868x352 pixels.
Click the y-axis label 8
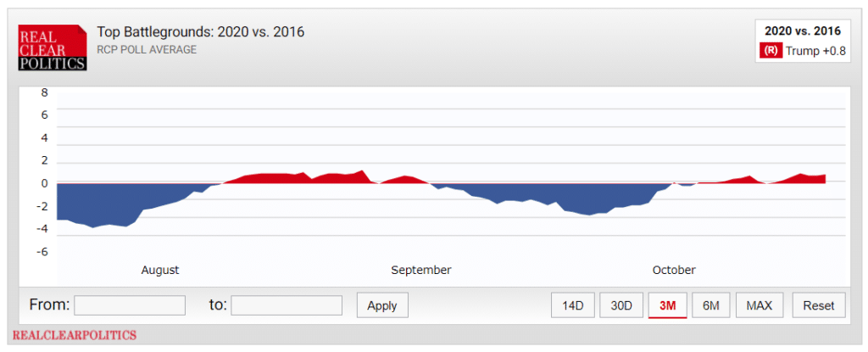45,93
